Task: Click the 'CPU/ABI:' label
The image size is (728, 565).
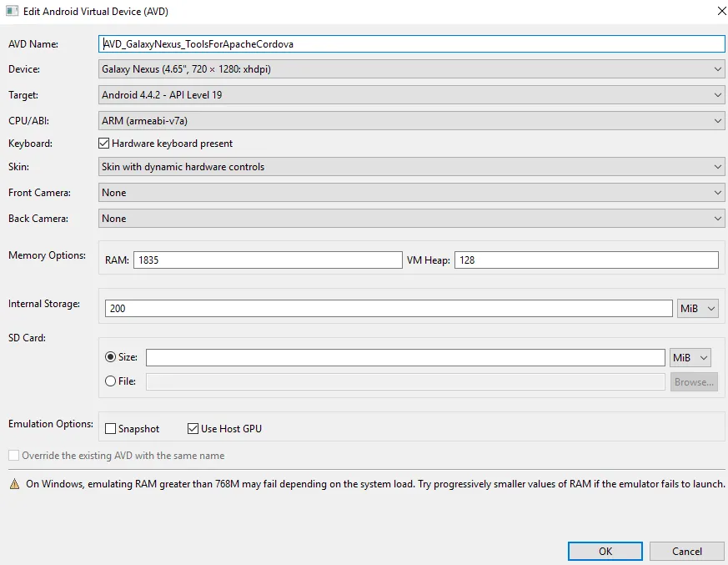Action: [x=29, y=121]
